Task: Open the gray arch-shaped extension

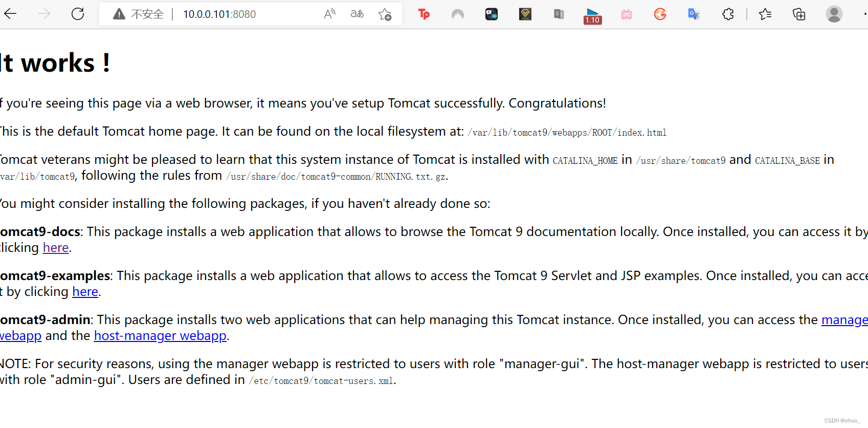Action: (x=458, y=14)
